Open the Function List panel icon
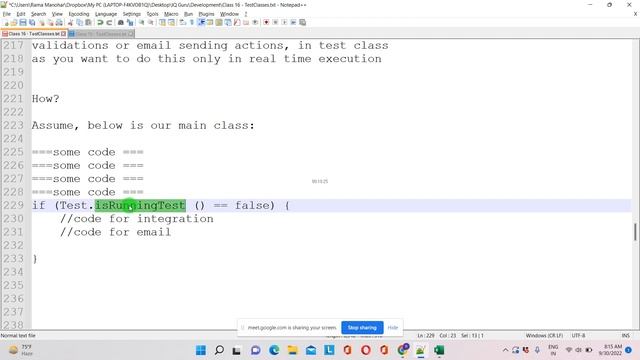The image size is (640, 360). point(237,22)
